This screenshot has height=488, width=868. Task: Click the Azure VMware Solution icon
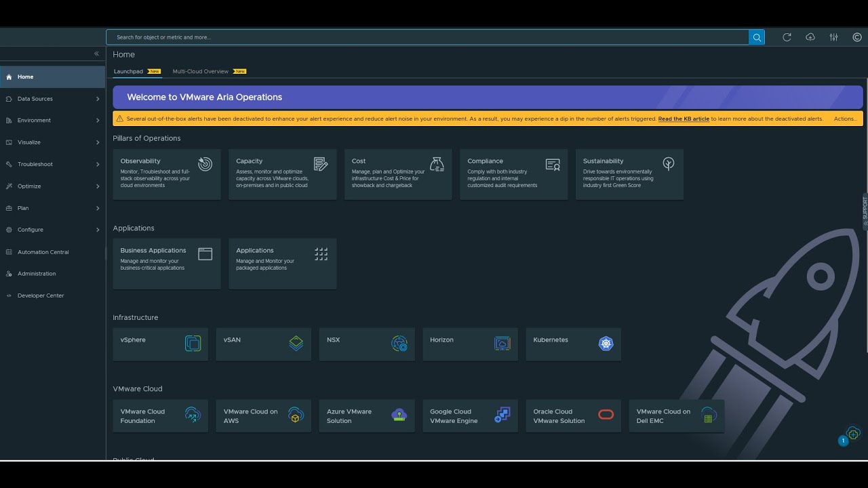tap(399, 415)
